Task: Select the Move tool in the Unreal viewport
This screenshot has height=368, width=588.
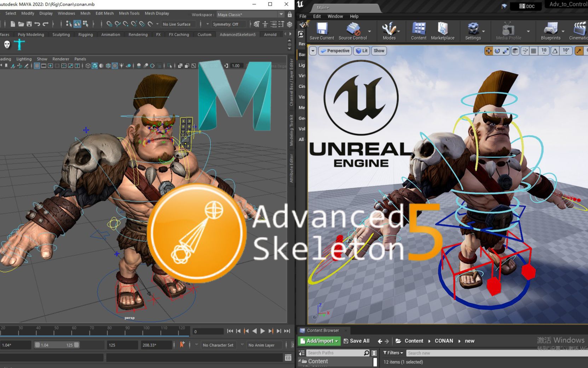Action: point(489,51)
